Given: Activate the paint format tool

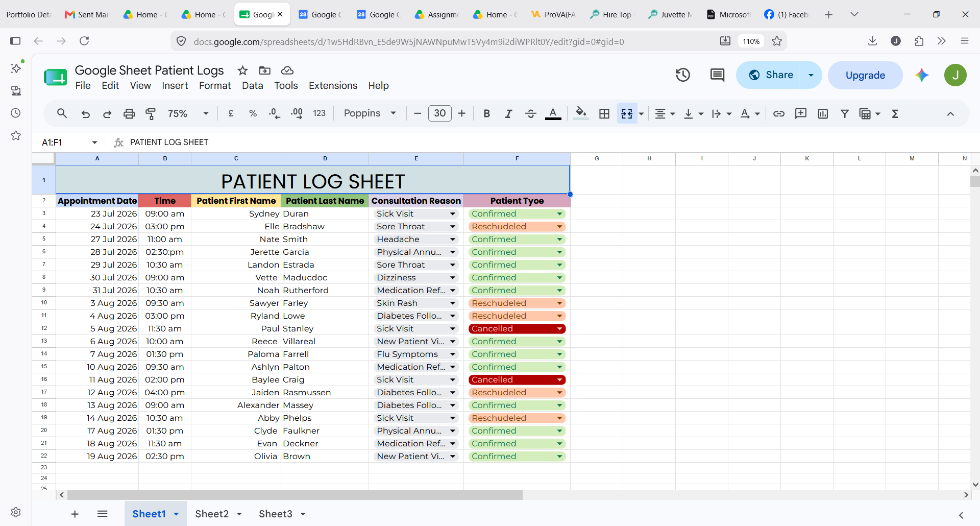Looking at the screenshot, I should (x=151, y=113).
